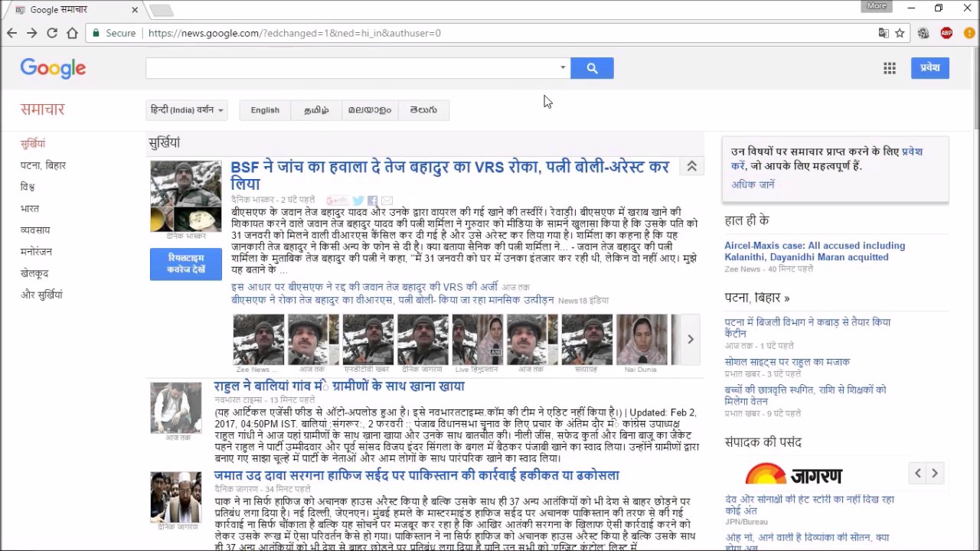Click the Google logo
The image size is (980, 551).
pos(53,68)
